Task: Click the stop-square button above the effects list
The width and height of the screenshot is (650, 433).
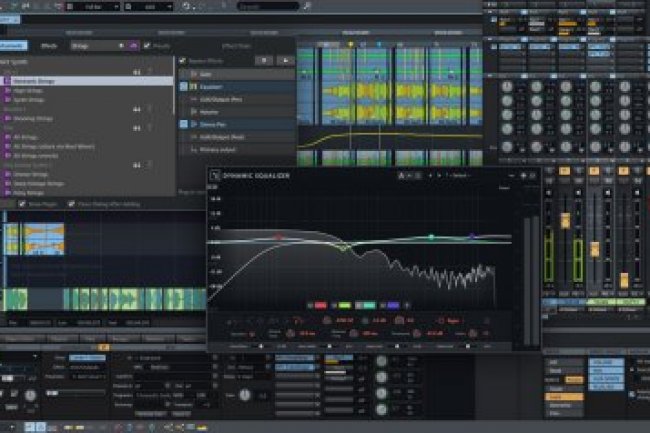Action: (x=264, y=60)
